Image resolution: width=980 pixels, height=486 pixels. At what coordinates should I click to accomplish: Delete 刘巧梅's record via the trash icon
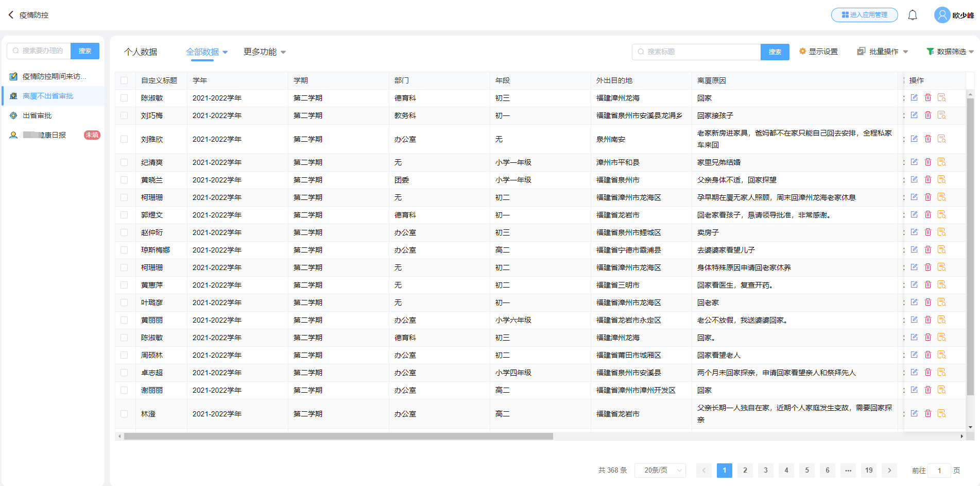(x=928, y=115)
